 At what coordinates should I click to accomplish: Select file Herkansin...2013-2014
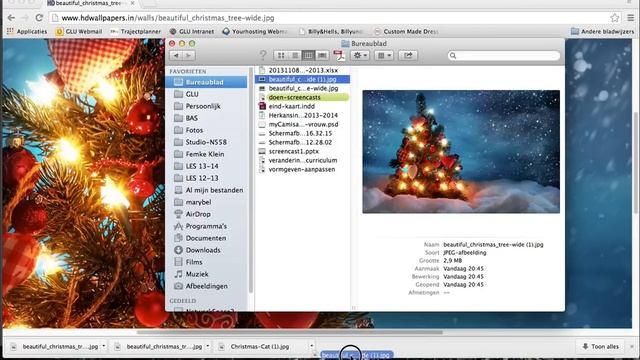302,115
